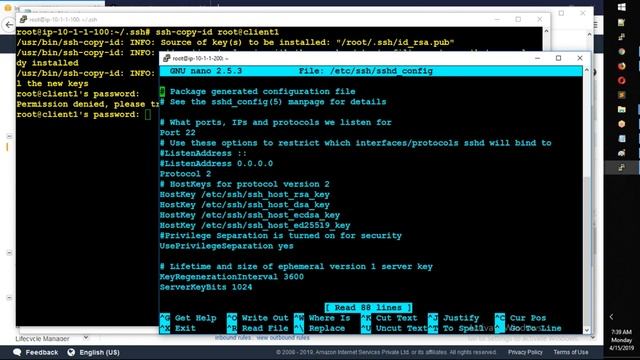Click KeyRegenerationInterval 3600 line
The width and height of the screenshot is (640, 360).
click(232, 277)
